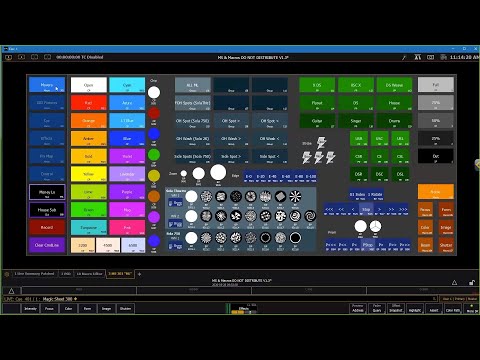Click the House Sub button

pos(47,210)
